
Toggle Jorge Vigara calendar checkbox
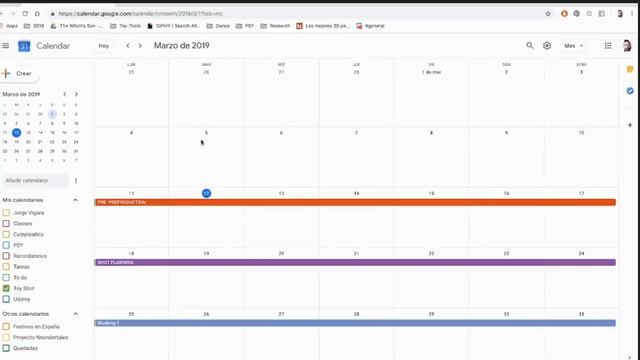6,213
